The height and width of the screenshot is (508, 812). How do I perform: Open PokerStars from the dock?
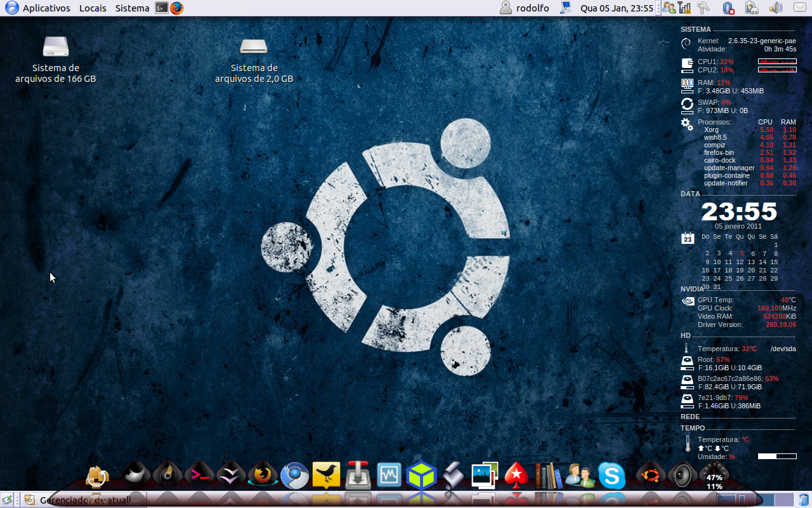[x=515, y=476]
